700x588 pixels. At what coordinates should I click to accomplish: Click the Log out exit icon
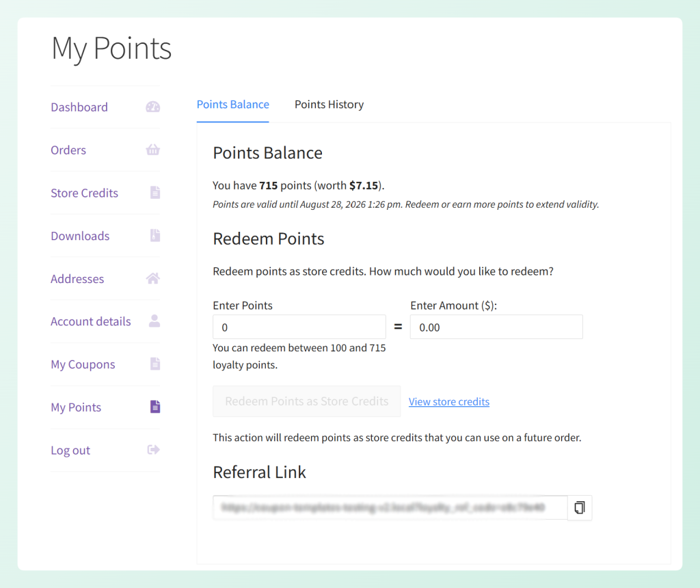point(152,450)
